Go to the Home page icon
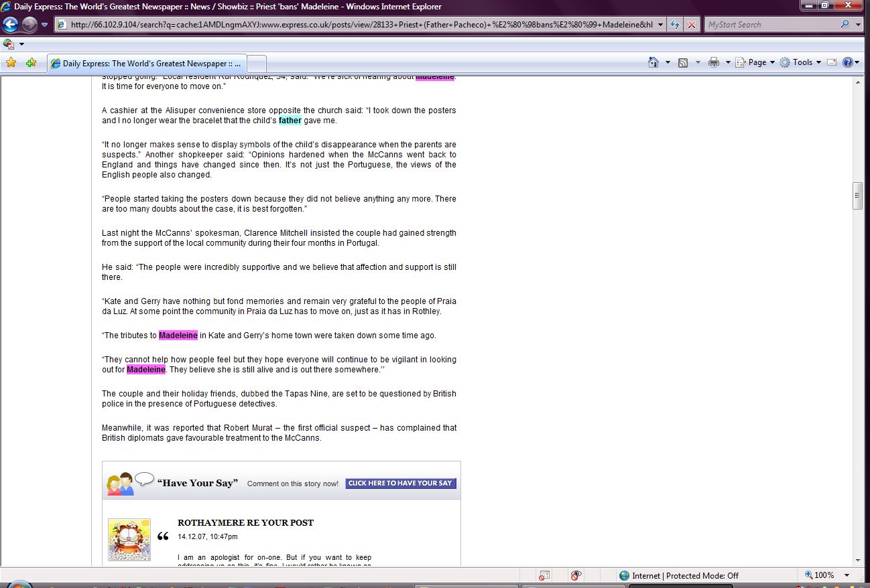The width and height of the screenshot is (870, 588). (x=654, y=62)
